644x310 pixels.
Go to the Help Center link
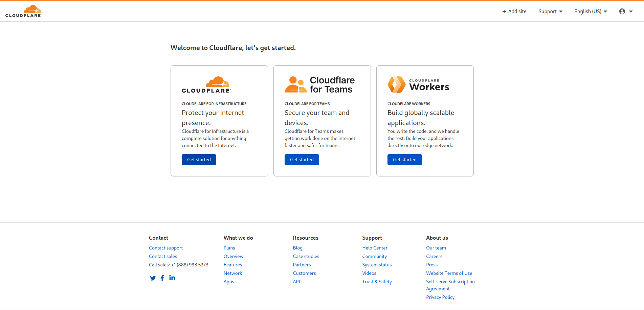pos(375,248)
